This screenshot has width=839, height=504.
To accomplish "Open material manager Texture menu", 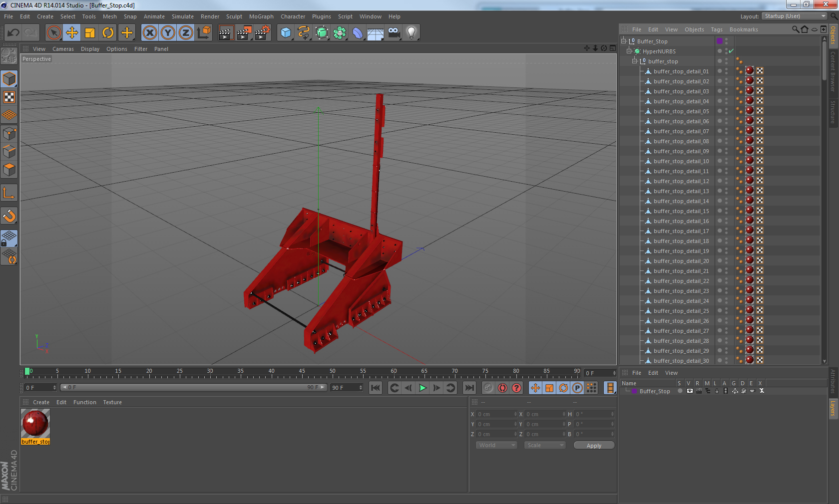I will [x=112, y=402].
